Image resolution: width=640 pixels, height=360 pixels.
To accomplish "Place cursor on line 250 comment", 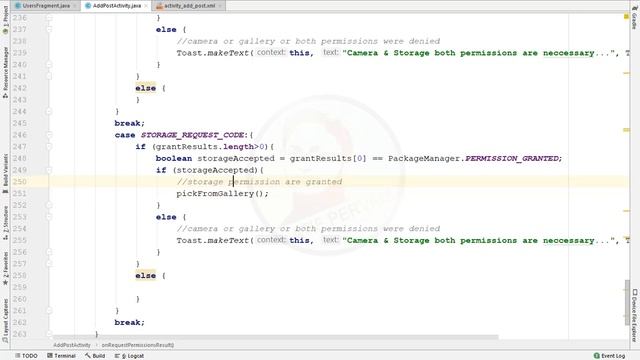I will [259, 182].
